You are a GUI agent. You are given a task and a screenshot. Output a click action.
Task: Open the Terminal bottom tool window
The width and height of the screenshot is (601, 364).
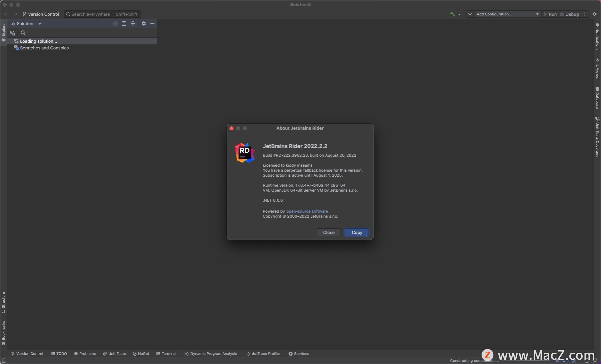166,354
